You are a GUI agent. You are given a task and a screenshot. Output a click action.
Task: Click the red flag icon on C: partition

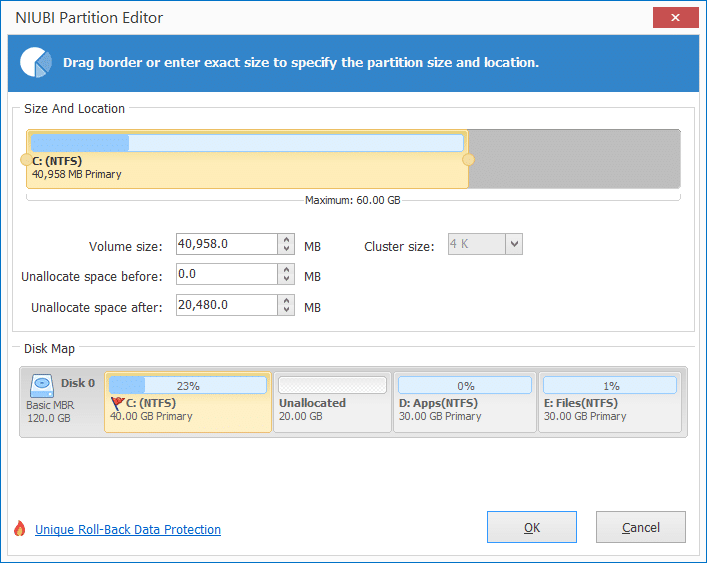click(x=117, y=403)
